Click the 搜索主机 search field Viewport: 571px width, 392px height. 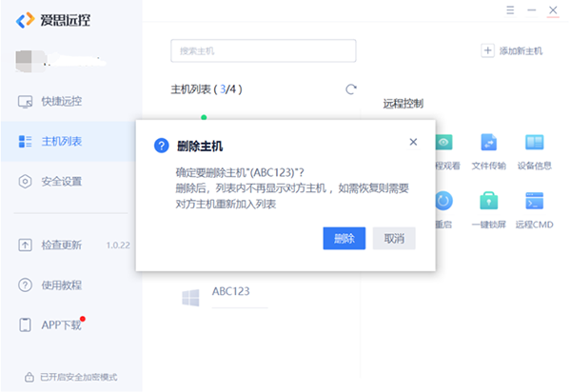tap(263, 50)
